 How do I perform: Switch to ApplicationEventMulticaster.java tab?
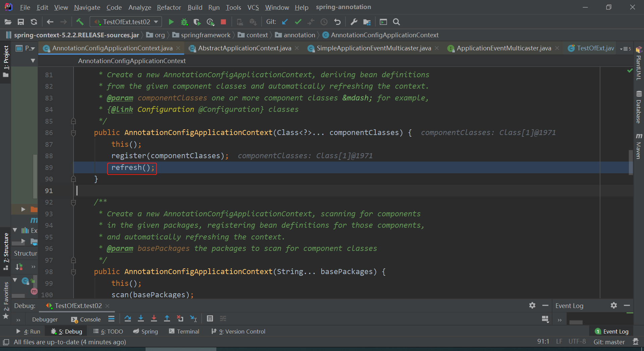pyautogui.click(x=504, y=48)
